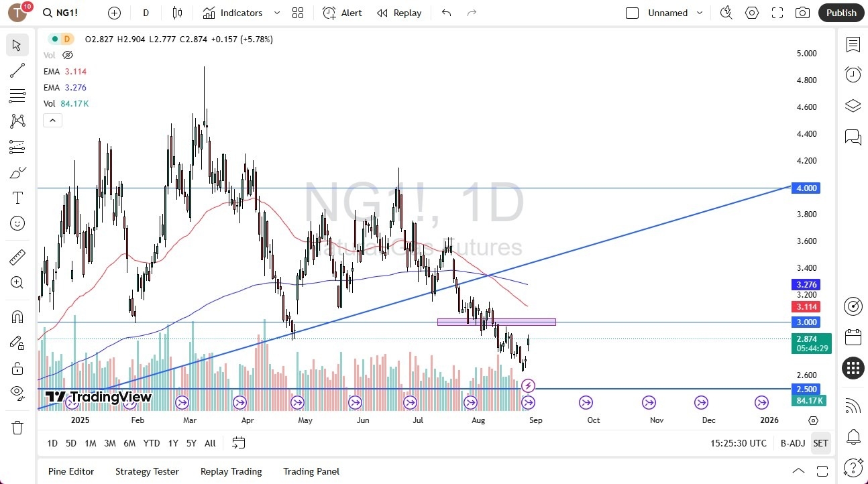This screenshot has height=484, width=868.
Task: Select the Text annotation tool
Action: [17, 197]
